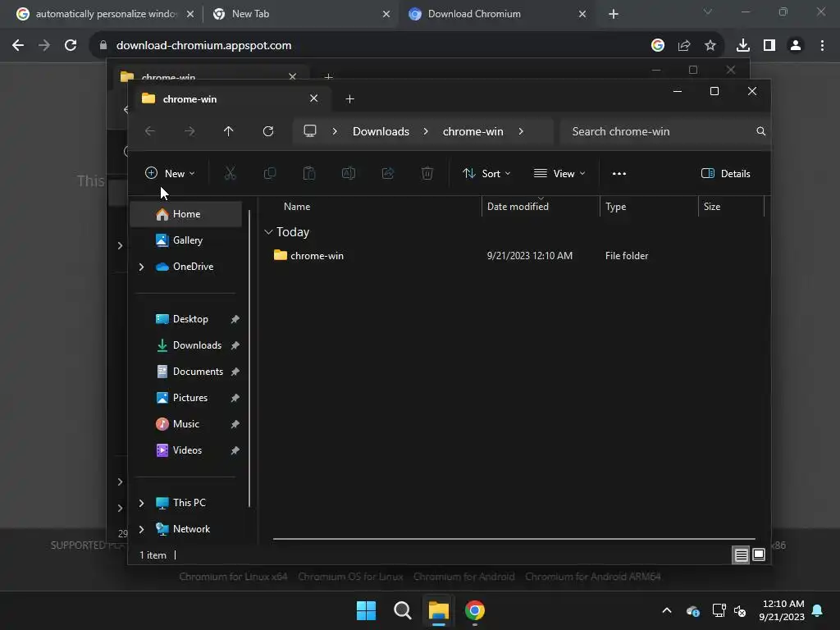
Task: Close the New Tab browser tab
Action: (x=386, y=14)
